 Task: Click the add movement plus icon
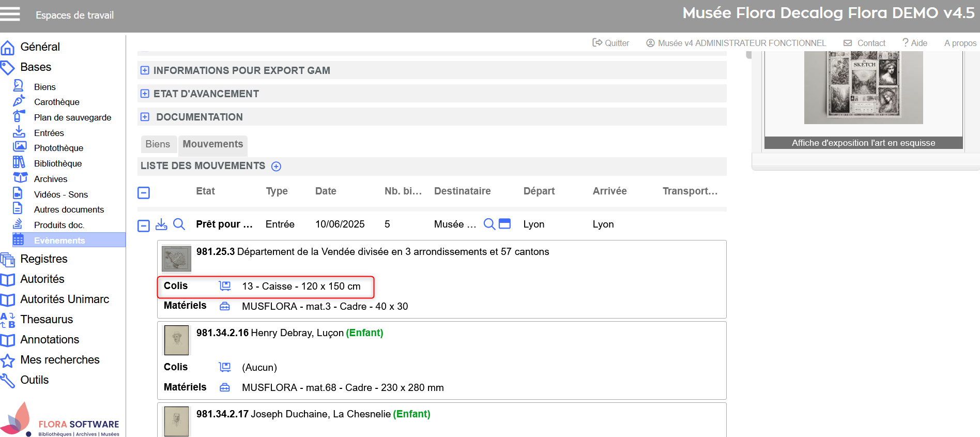click(277, 166)
